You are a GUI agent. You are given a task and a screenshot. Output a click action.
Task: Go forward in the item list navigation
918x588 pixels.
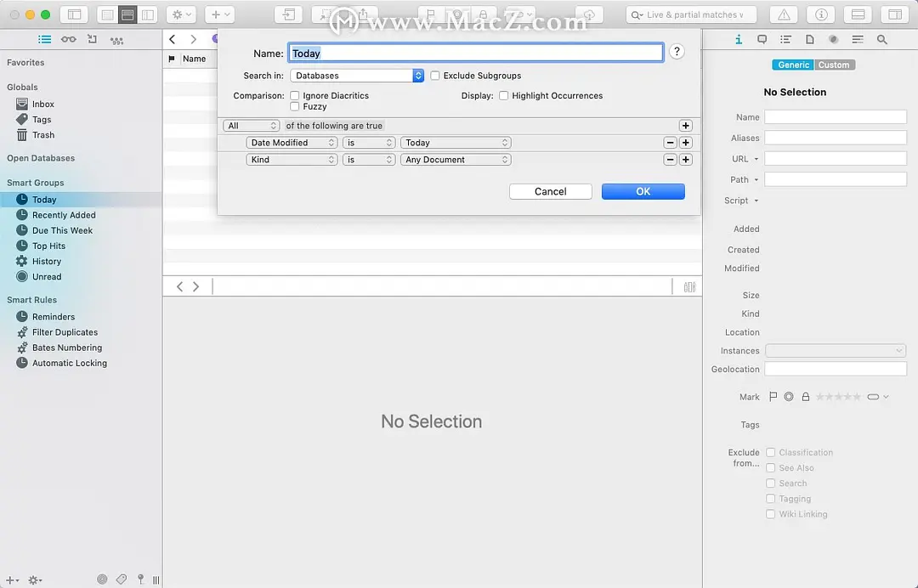[193, 39]
